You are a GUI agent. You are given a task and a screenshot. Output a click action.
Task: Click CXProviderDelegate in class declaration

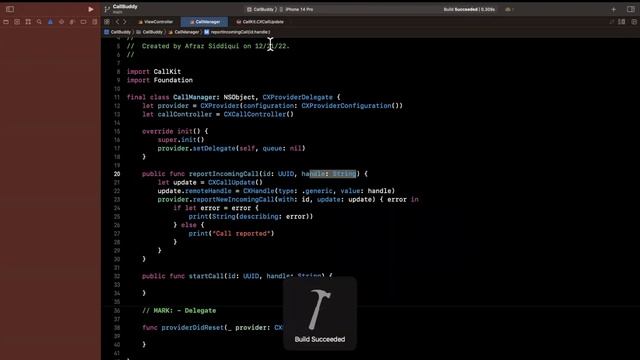coord(298,97)
